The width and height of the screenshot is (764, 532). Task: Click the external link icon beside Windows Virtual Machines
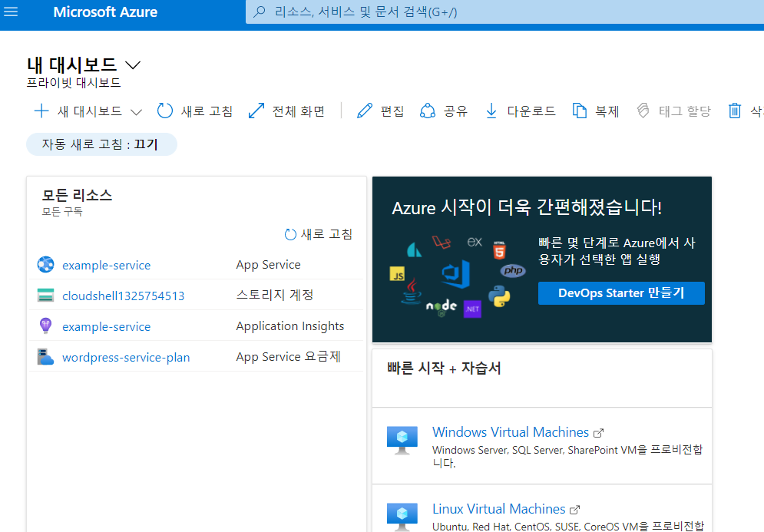coord(598,433)
